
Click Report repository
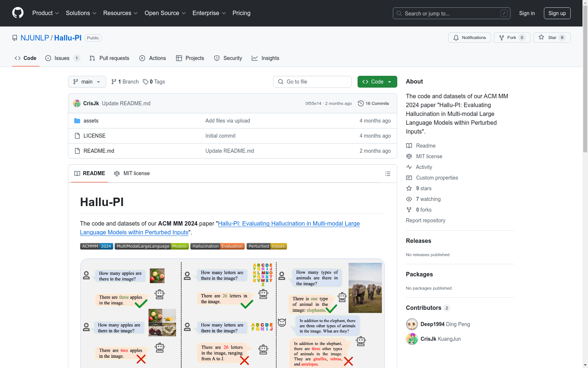426,220
